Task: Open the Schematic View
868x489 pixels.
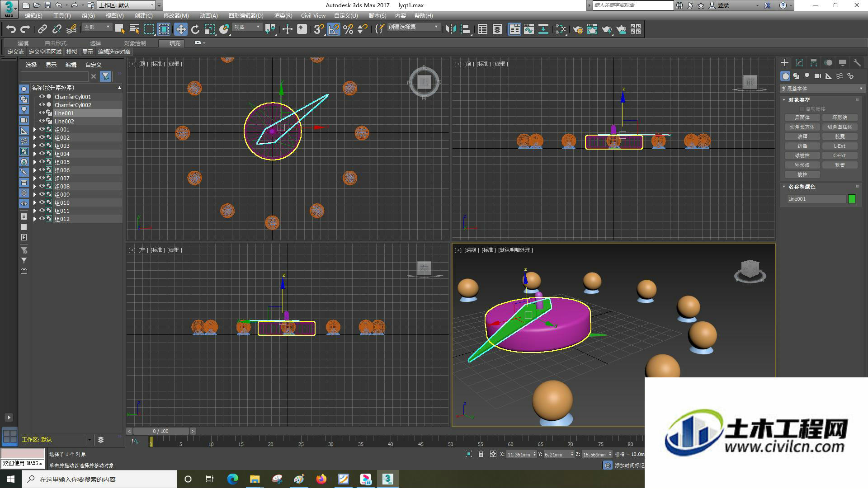Action: click(543, 29)
